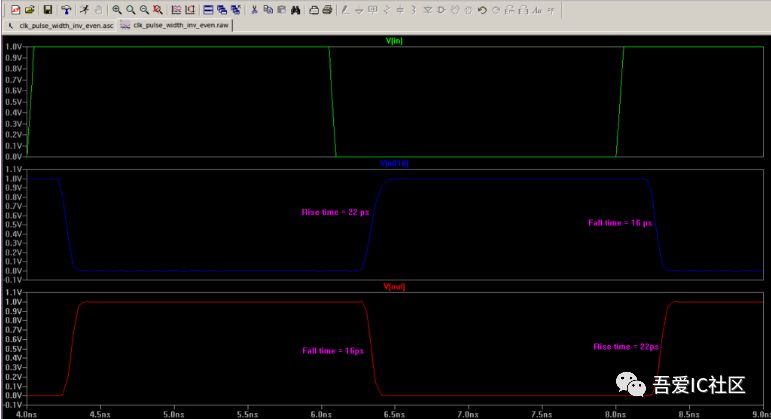Select the Diode component tool
This screenshot has height=419, width=771.
(427, 9)
